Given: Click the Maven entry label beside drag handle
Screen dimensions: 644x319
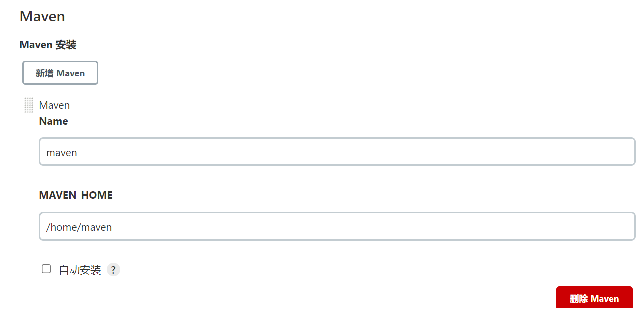Looking at the screenshot, I should (55, 105).
